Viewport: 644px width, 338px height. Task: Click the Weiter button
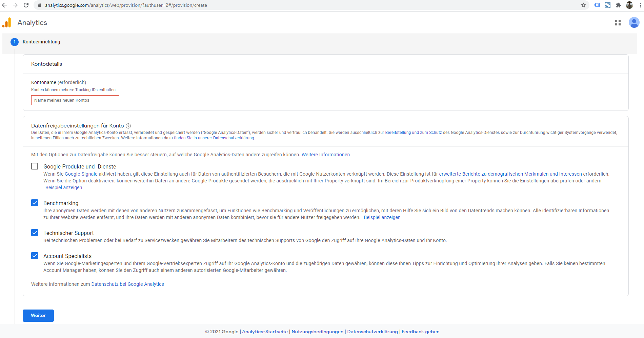(38, 316)
